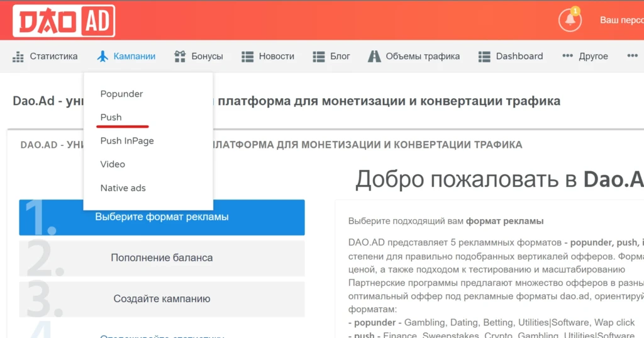644x338 pixels.
Task: Open the Кампании menu
Action: click(135, 57)
